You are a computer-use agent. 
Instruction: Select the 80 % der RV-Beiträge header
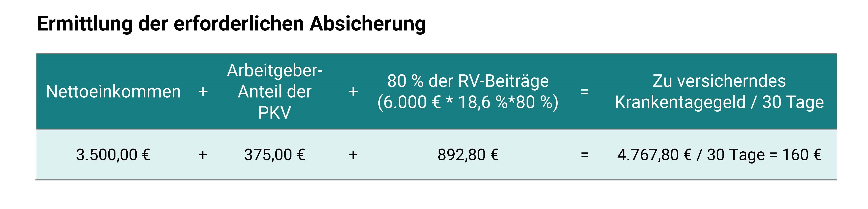click(468, 81)
